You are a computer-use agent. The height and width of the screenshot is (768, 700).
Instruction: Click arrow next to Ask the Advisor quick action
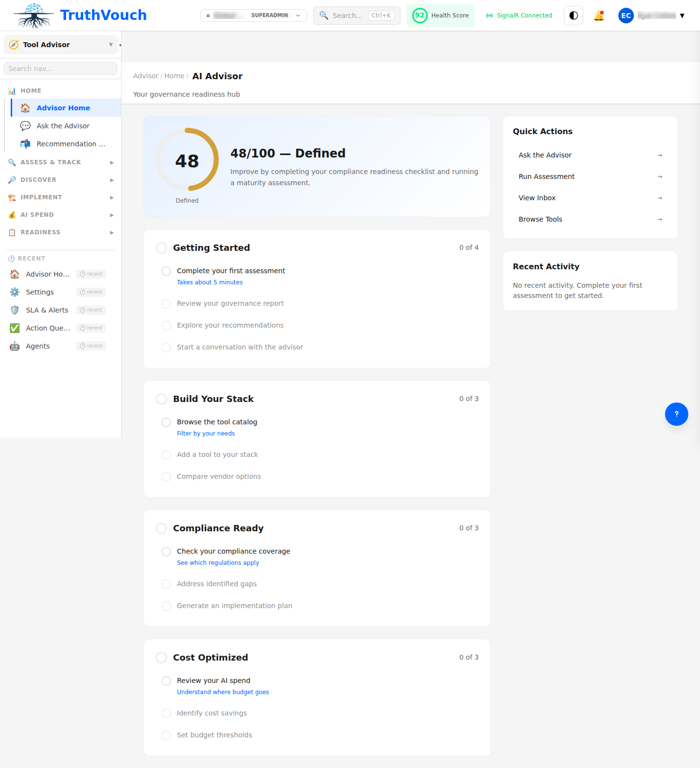[x=660, y=155]
